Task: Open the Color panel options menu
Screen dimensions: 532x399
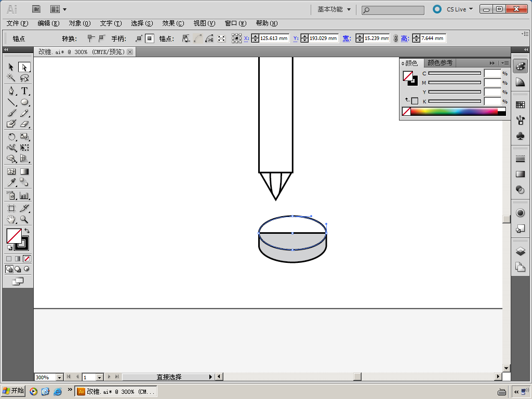Action: point(505,63)
